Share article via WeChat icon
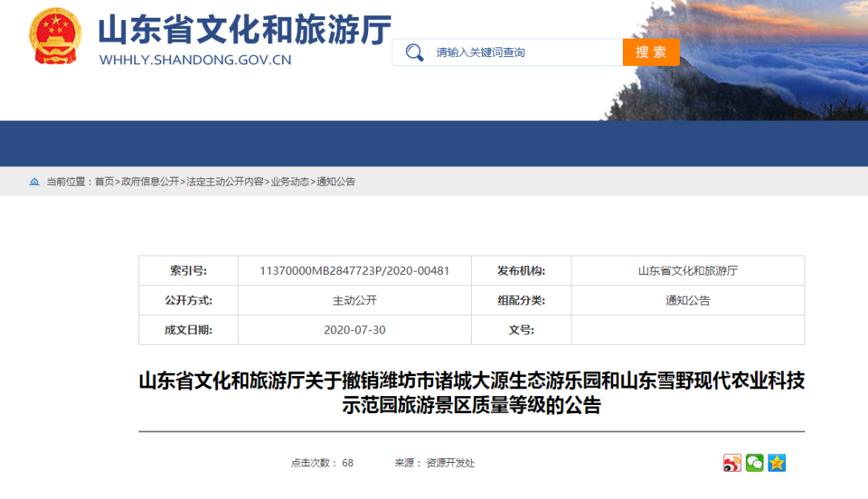 tap(754, 463)
